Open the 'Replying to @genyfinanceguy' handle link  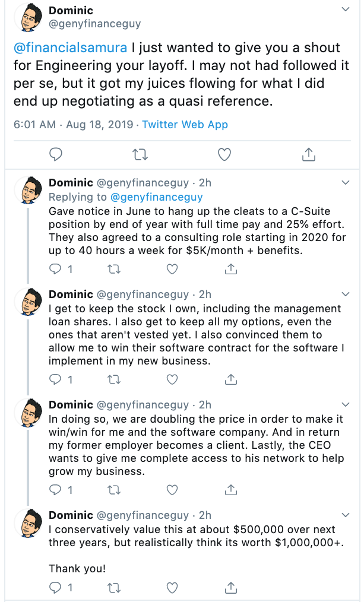pyautogui.click(x=156, y=197)
